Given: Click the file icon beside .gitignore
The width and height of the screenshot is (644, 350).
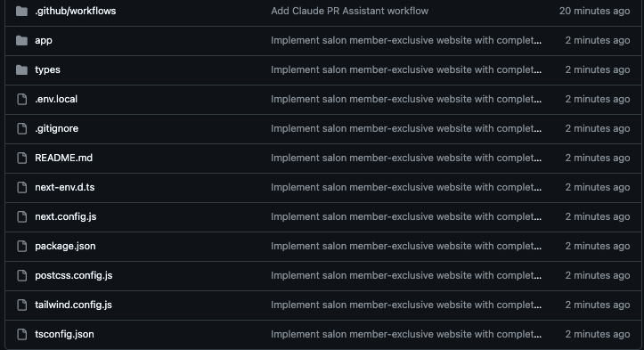Looking at the screenshot, I should (x=21, y=128).
